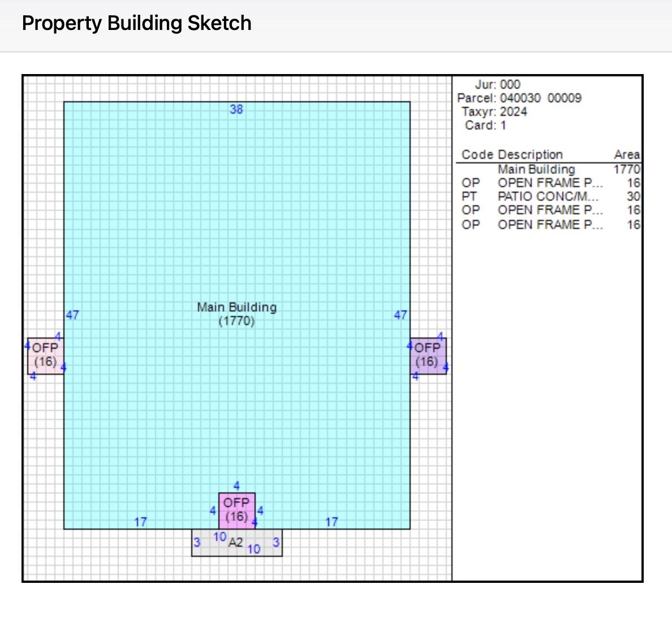Select the right-side purple OFP (16) porch
672x623 pixels.
click(428, 356)
